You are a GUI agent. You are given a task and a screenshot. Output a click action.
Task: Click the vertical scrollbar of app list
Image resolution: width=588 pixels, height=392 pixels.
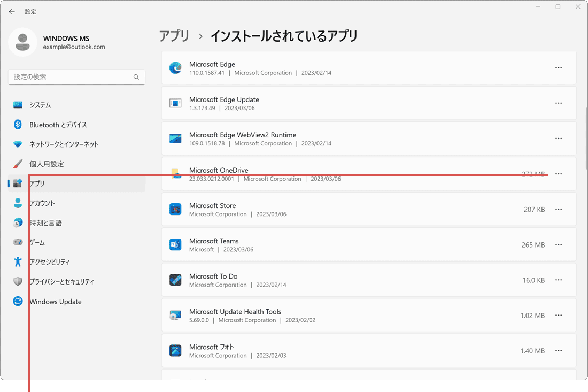pyautogui.click(x=586, y=139)
